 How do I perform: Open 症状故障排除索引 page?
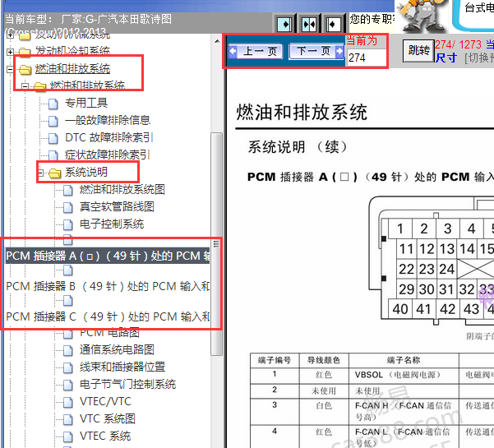pyautogui.click(x=108, y=155)
